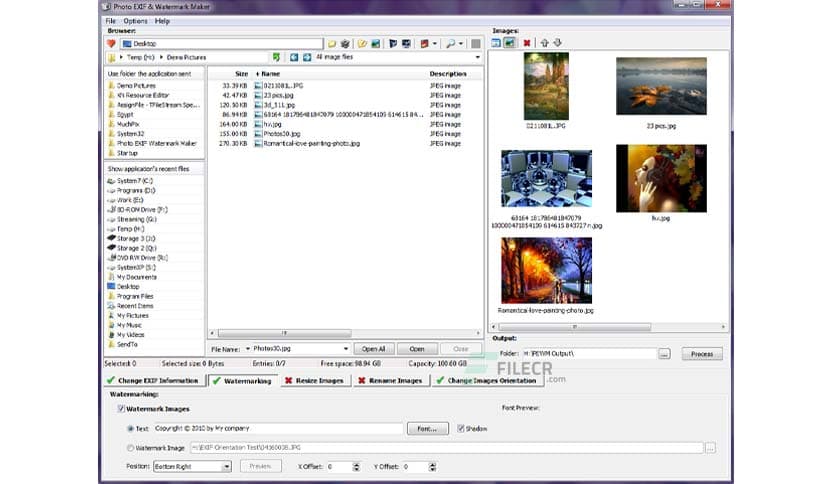836x484 pixels.
Task: Click the folder icon at path bar start
Action: click(x=112, y=57)
